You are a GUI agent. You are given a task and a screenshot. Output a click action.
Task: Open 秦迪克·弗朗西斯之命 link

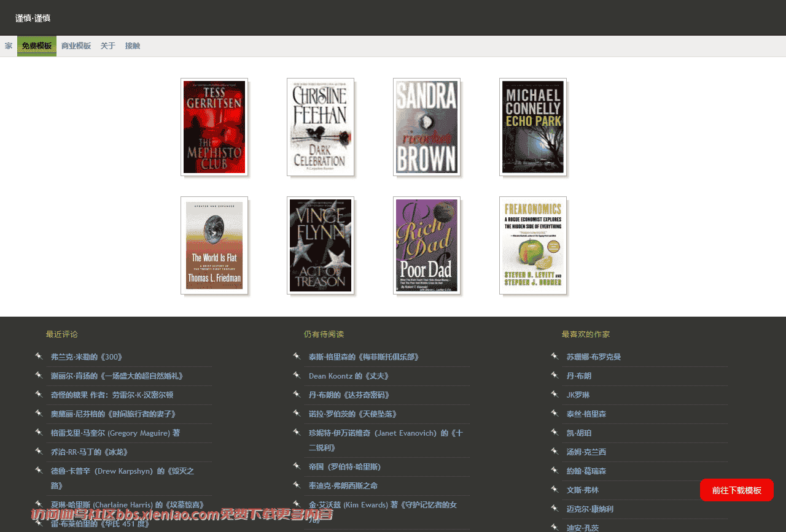click(343, 486)
